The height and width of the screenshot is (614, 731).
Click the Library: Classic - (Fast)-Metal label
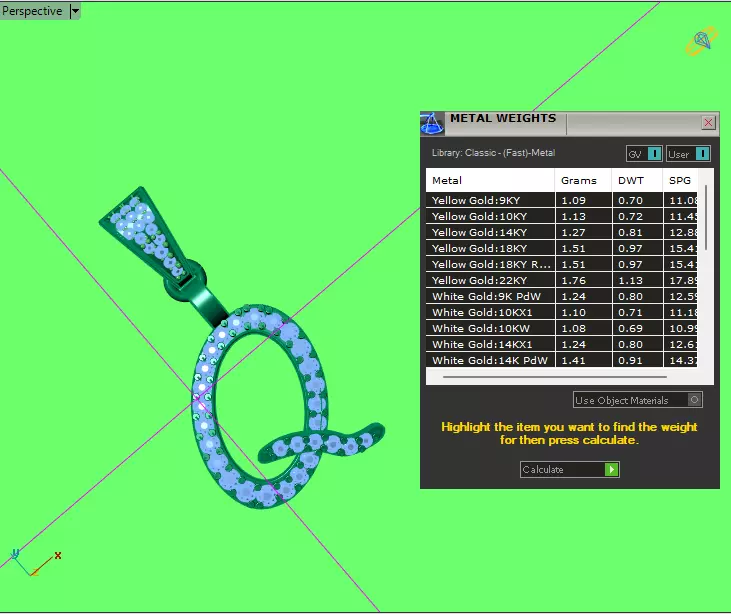click(x=493, y=153)
